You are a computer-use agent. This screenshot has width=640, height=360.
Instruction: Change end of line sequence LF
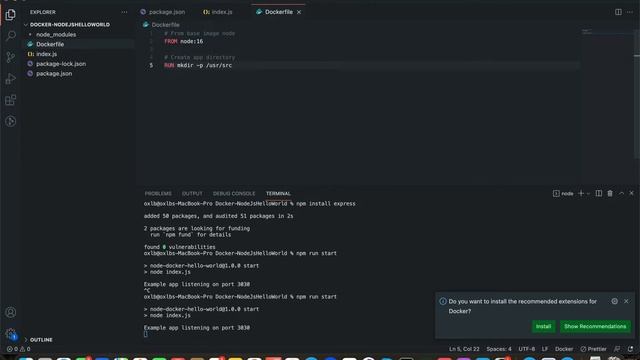tap(545, 349)
